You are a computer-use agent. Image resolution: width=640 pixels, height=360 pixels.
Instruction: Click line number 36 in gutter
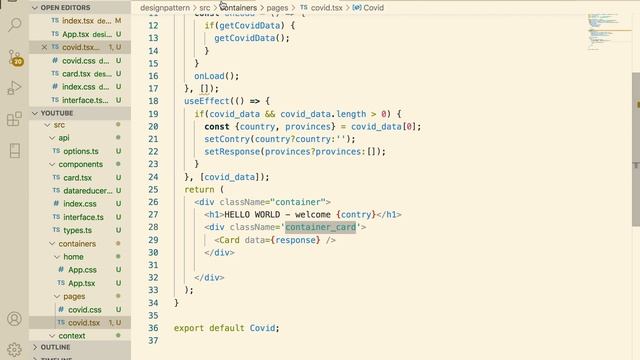point(153,328)
